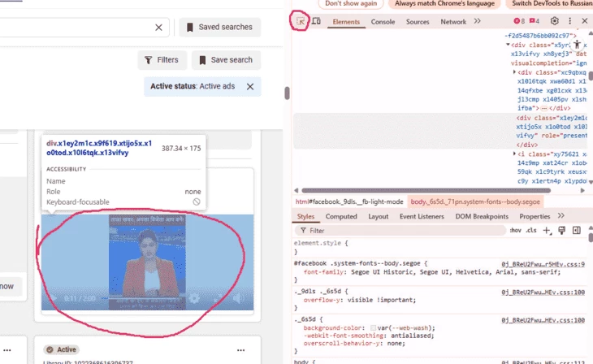
Task: Show the red errors counter
Action: point(519,21)
